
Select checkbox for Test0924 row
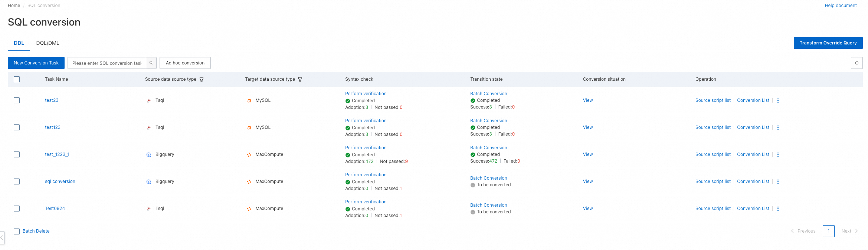point(17,209)
